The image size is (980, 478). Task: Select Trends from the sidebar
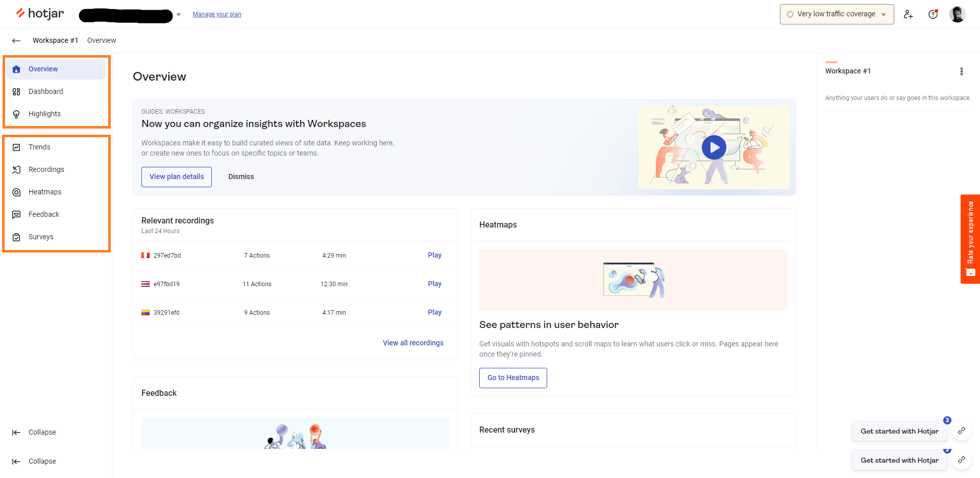pyautogui.click(x=39, y=147)
